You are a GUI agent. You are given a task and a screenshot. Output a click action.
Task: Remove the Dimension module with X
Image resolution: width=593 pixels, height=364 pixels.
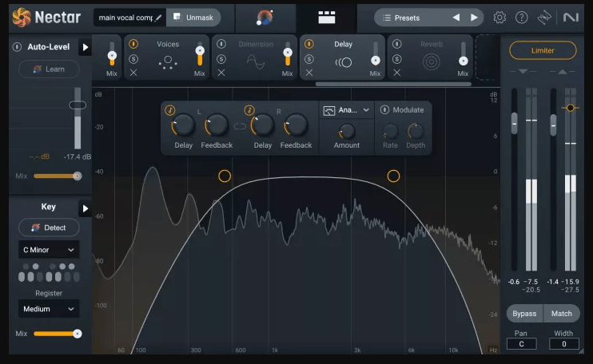[x=221, y=73]
